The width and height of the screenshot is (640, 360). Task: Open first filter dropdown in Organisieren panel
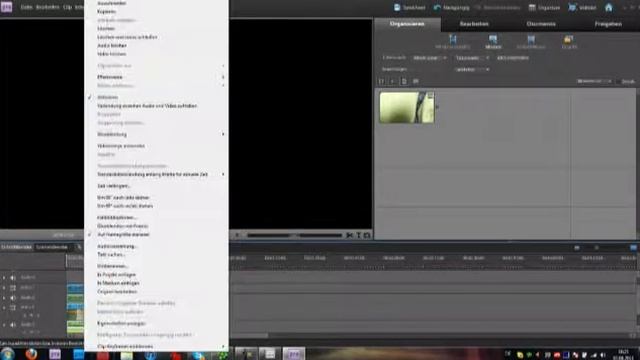click(430, 58)
